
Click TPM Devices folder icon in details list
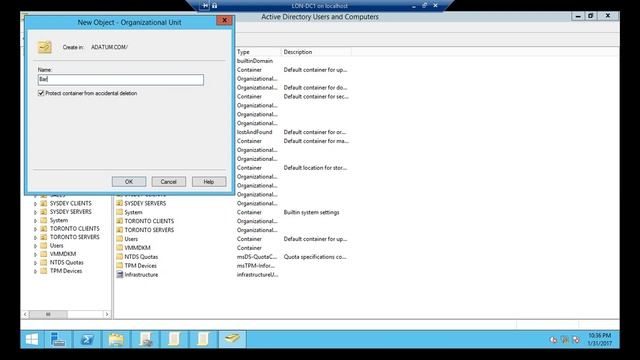click(x=120, y=265)
